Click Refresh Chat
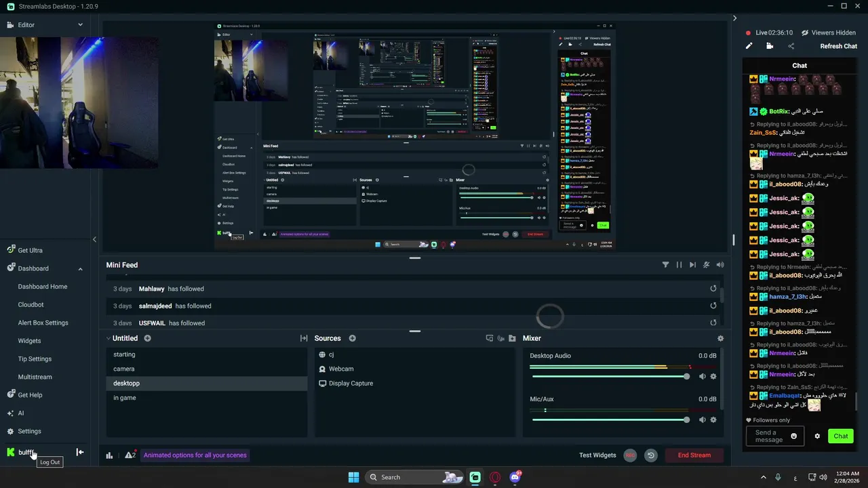 click(x=839, y=46)
